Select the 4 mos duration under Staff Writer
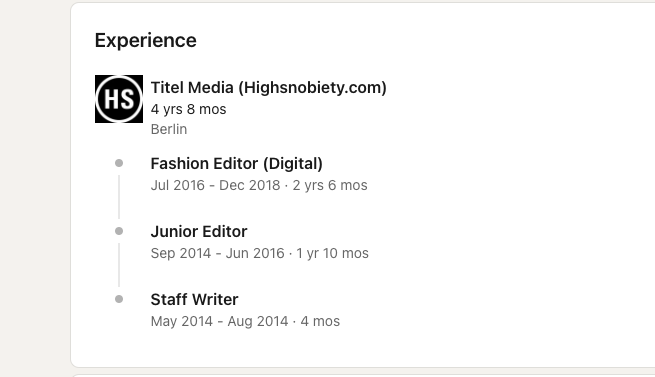 click(x=320, y=321)
